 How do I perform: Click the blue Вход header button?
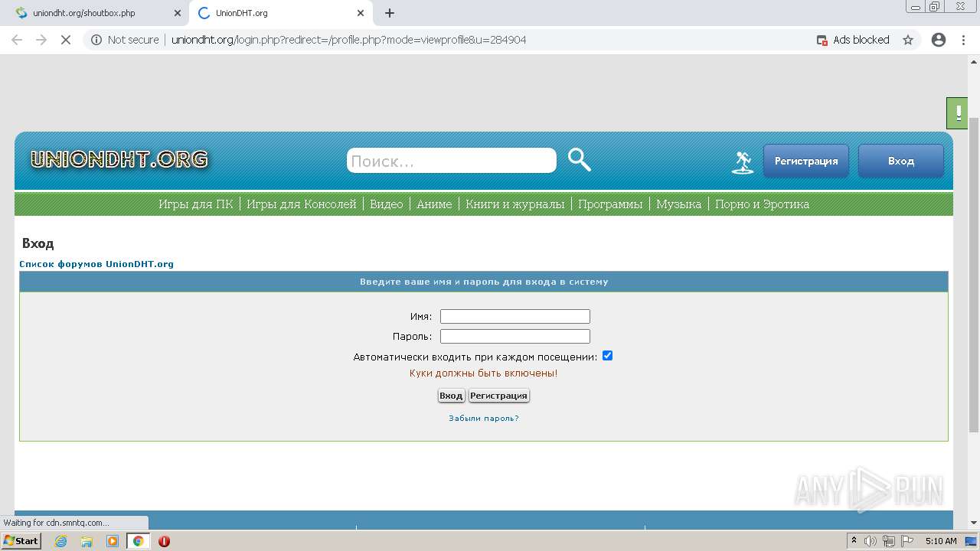[x=901, y=161]
